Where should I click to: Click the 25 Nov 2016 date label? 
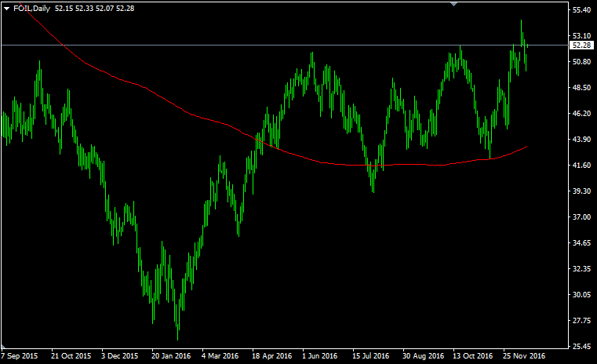point(524,356)
